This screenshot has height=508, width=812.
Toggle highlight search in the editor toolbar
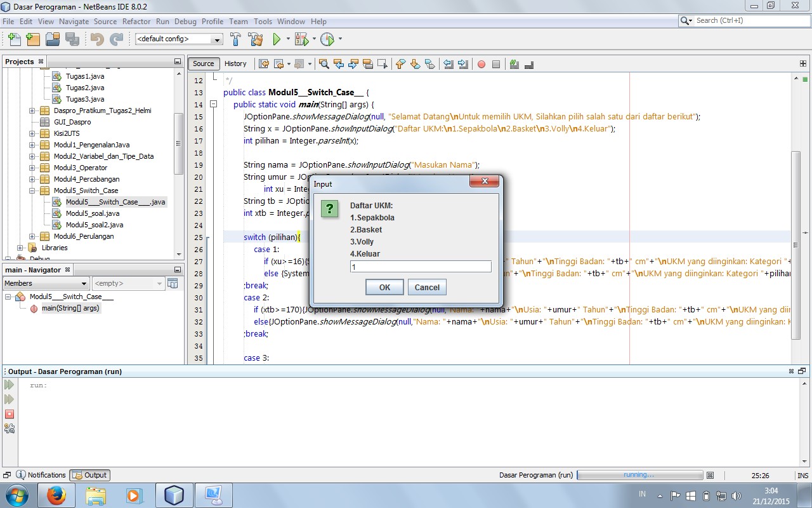click(x=369, y=63)
